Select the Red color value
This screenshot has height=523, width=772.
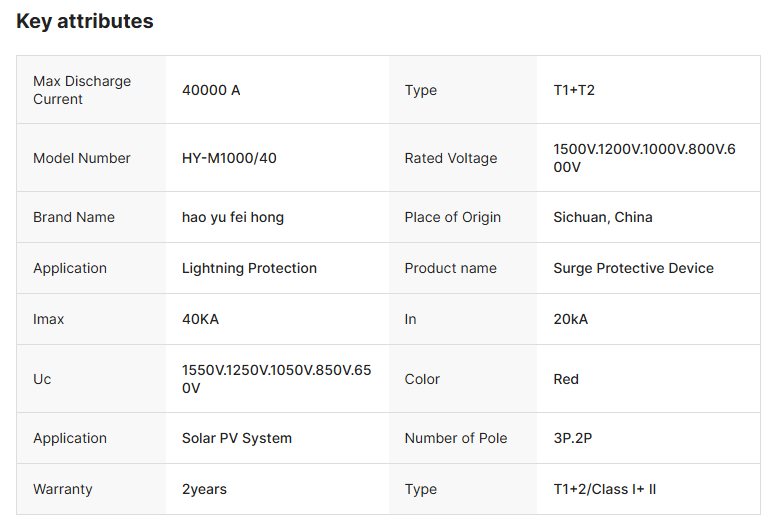tap(566, 379)
